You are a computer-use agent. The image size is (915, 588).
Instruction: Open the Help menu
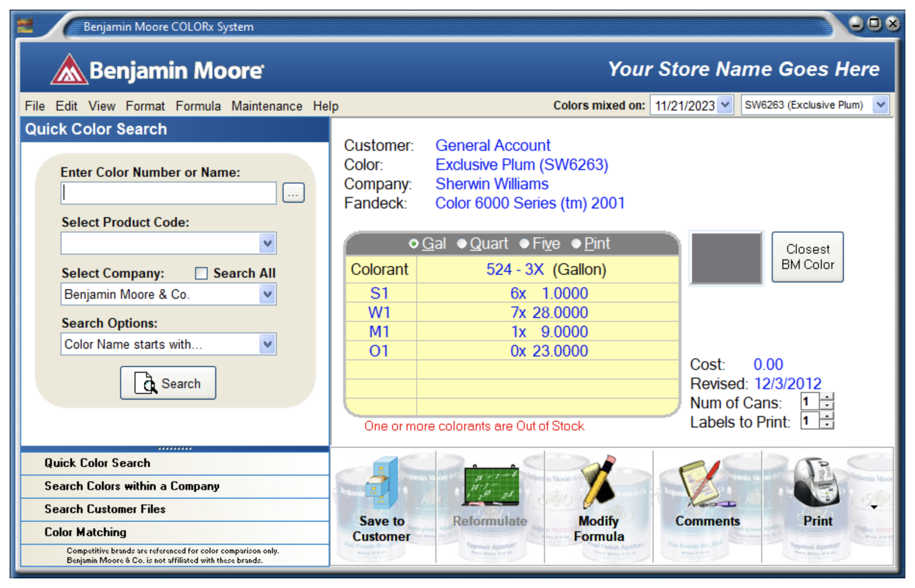click(326, 106)
